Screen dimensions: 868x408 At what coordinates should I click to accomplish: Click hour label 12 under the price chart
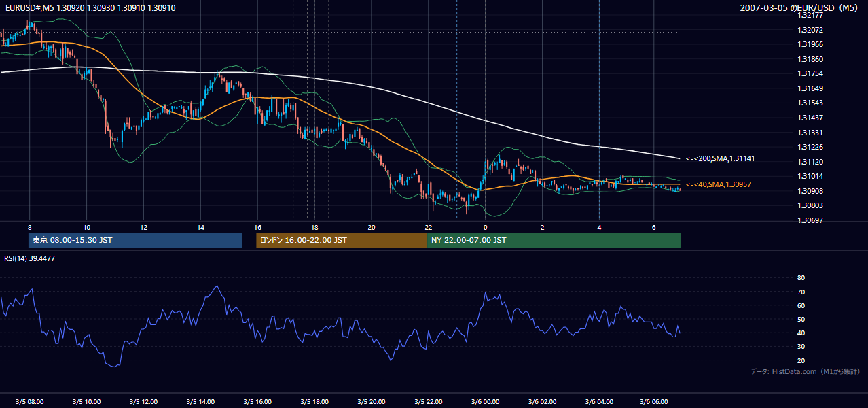pos(143,227)
